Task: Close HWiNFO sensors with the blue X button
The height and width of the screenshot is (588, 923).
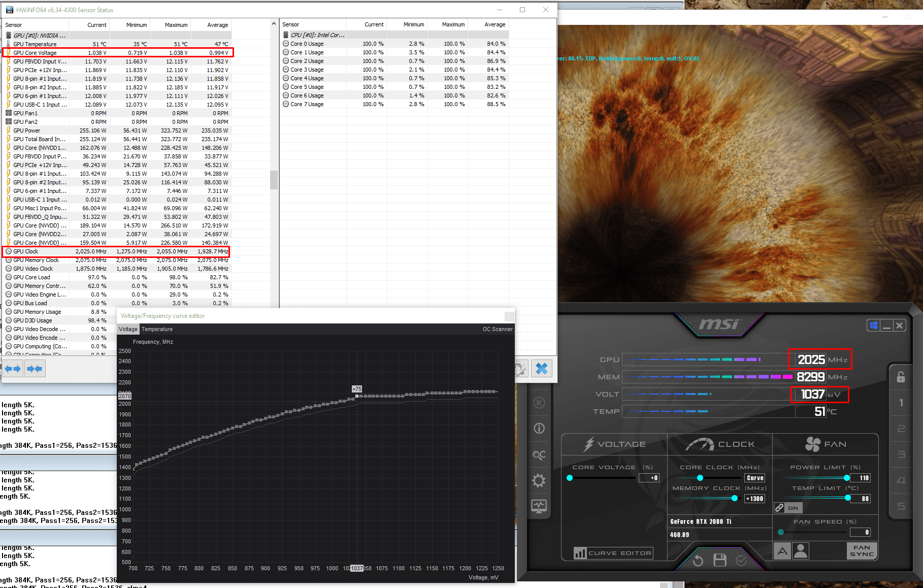Action: click(x=542, y=369)
